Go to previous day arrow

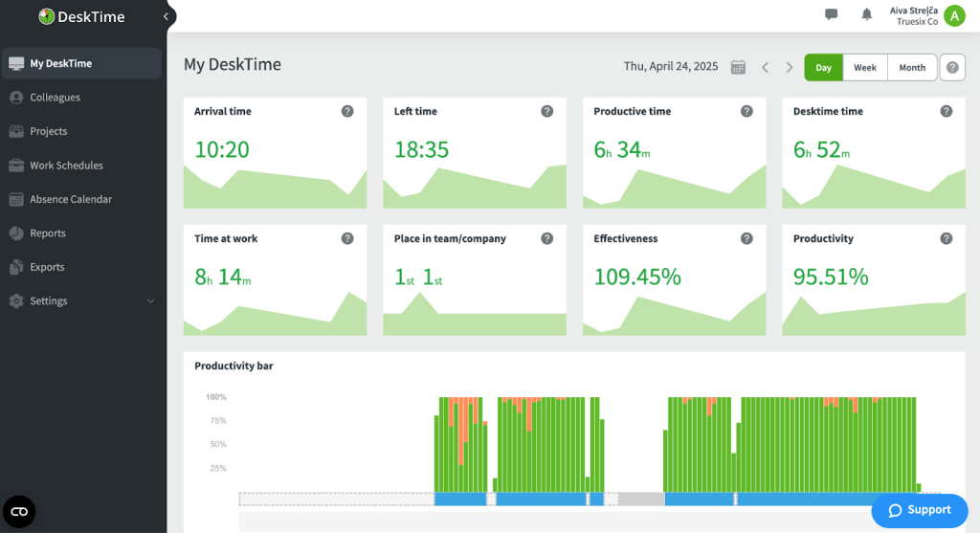765,68
